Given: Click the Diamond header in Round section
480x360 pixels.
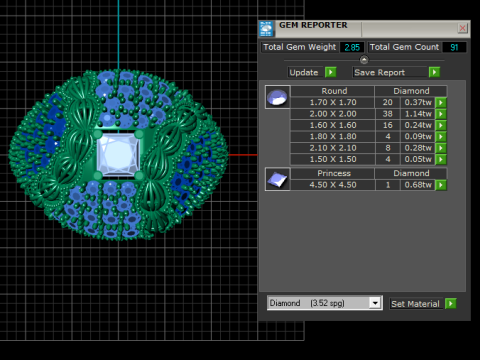Looking at the screenshot, I should coord(411,91).
